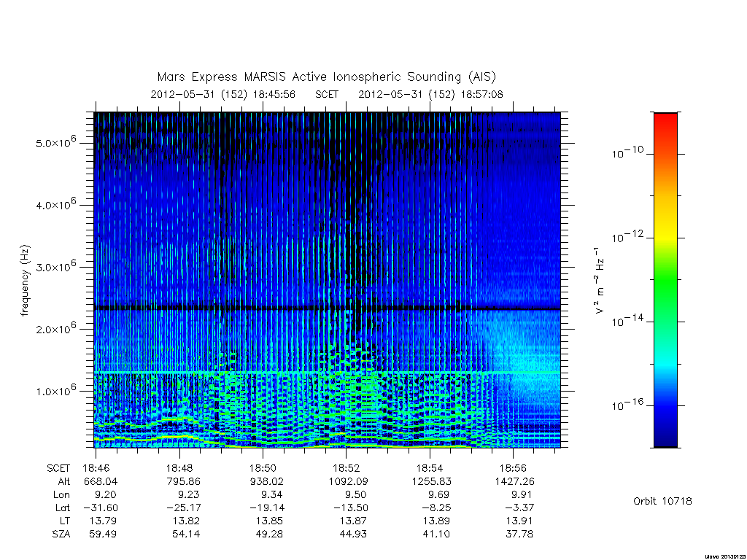Click the 'Lon' row label
Screen dimensions: 747x560
click(61, 494)
